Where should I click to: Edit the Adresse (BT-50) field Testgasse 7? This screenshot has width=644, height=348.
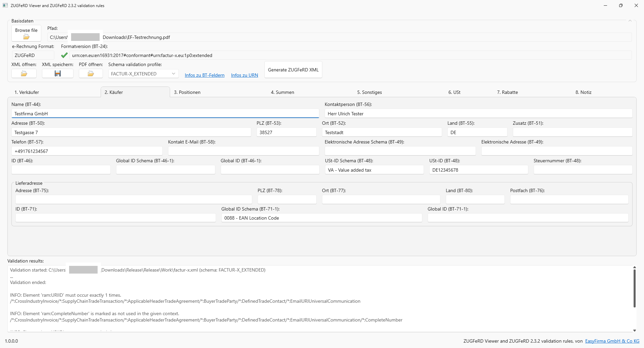131,132
